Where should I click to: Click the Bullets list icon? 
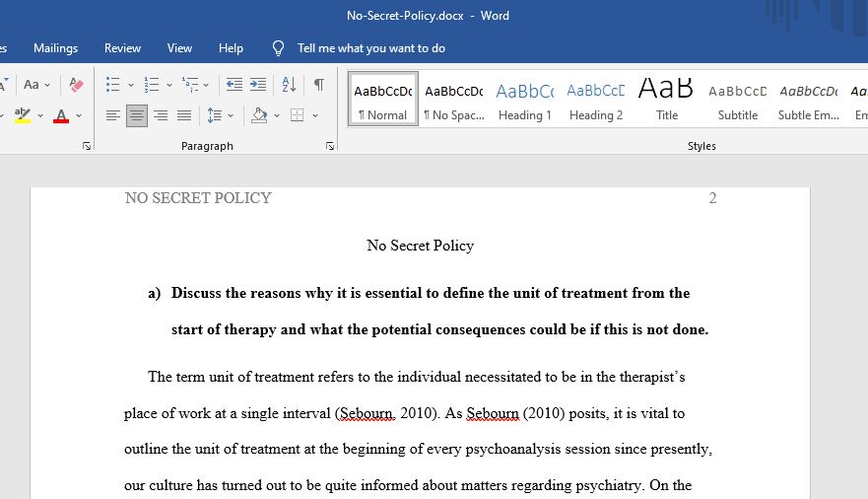click(x=113, y=85)
